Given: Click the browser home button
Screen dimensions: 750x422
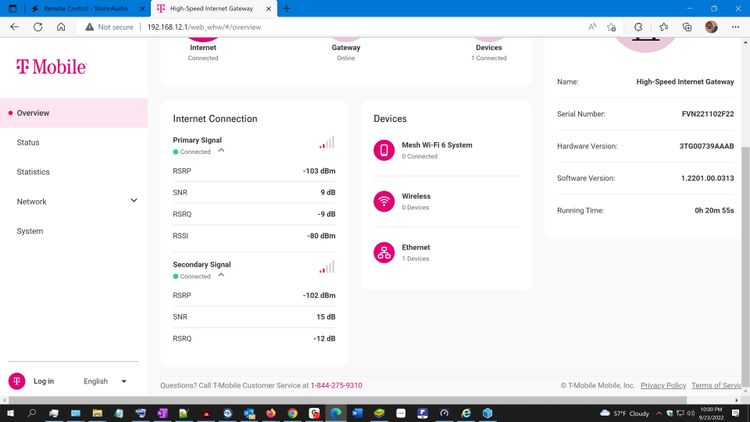Looking at the screenshot, I should 61,27.
